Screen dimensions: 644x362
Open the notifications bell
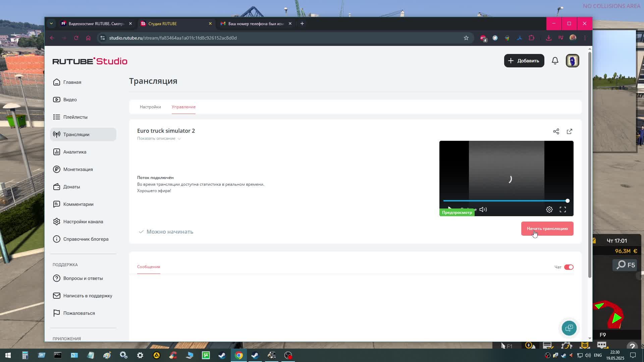555,61
